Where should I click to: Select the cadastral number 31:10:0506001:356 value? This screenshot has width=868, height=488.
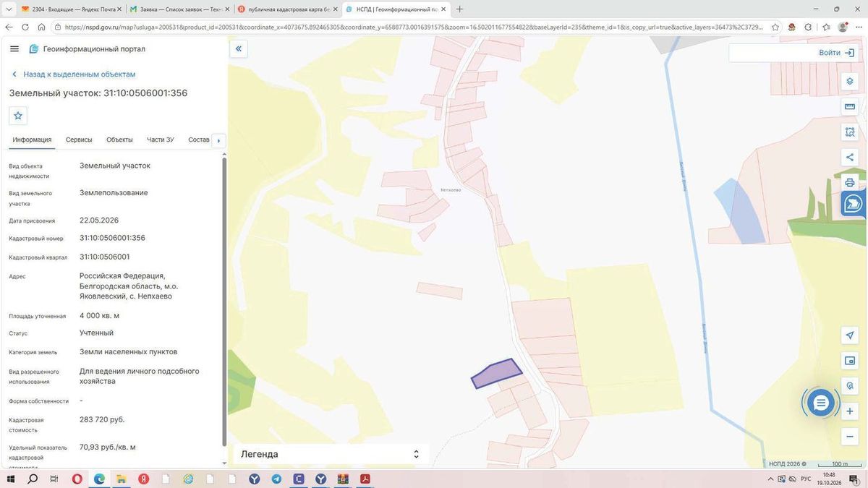tap(112, 238)
